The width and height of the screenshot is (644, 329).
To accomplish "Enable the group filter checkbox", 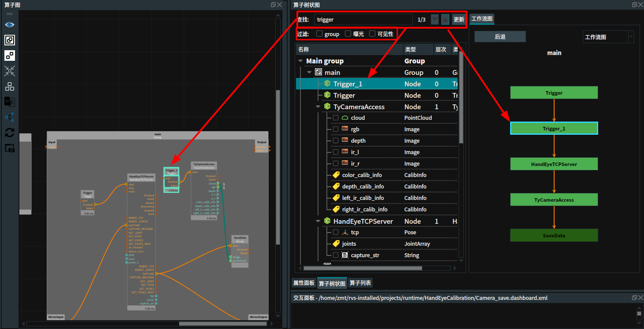I will (319, 34).
